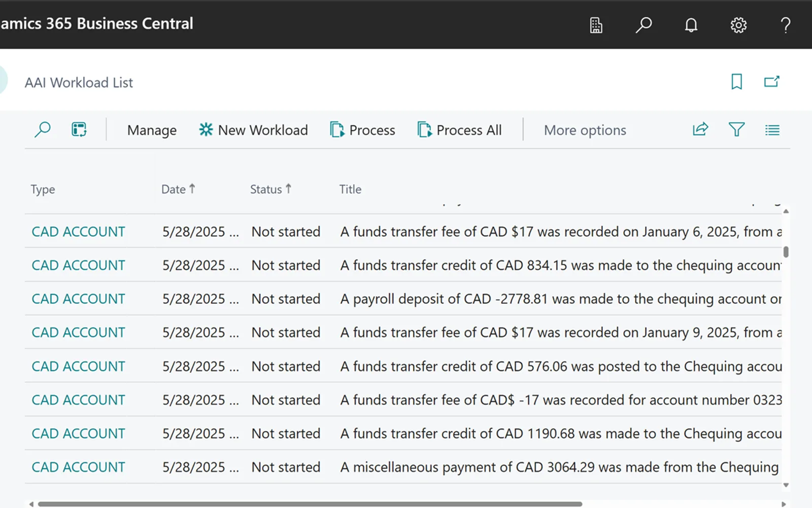812x508 pixels.
Task: Select the title 'A funds transfer credit of CAD 1190.68'
Action: click(x=561, y=433)
